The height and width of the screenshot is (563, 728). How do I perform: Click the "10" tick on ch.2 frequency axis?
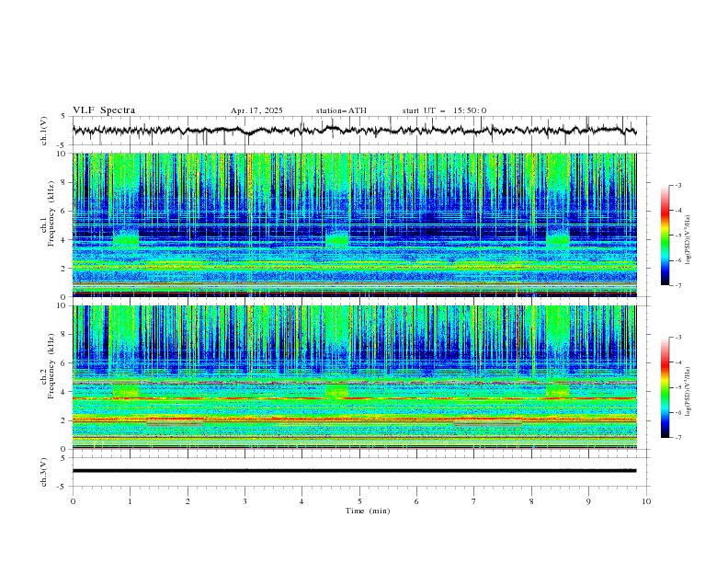click(63, 305)
